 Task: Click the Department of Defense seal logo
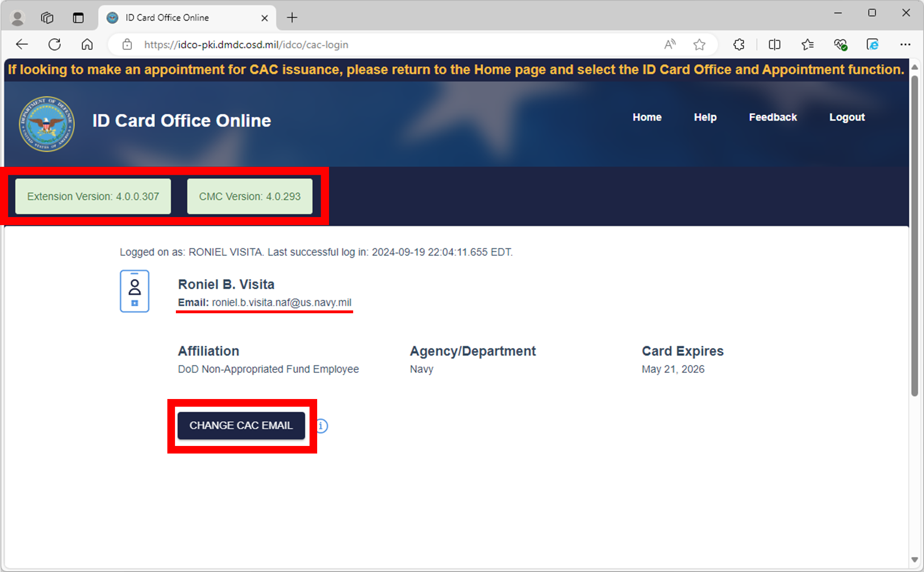[47, 124]
